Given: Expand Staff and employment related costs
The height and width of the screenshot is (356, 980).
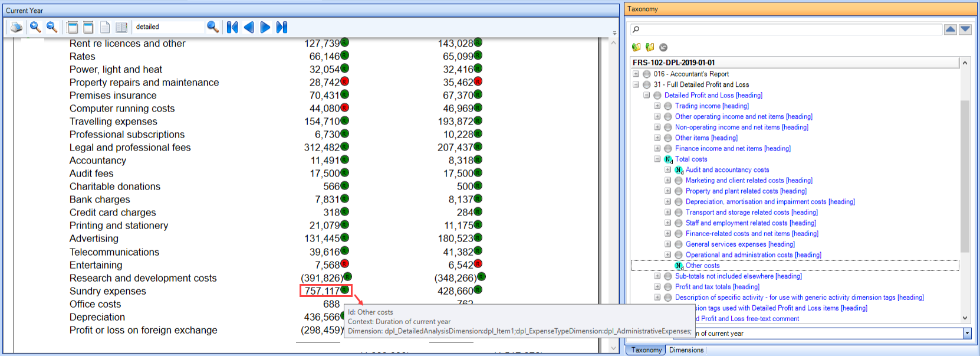Looking at the screenshot, I should coord(668,223).
